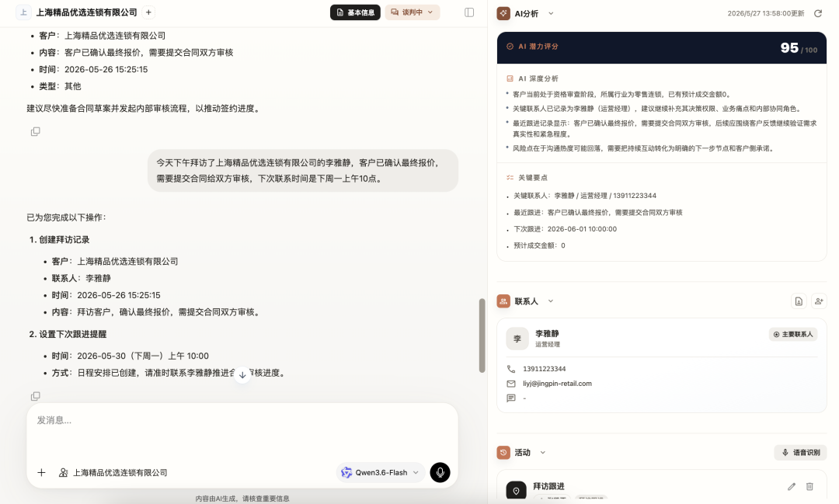The image size is (839, 504).
Task: Click the contact notes message icon
Action: click(511, 398)
